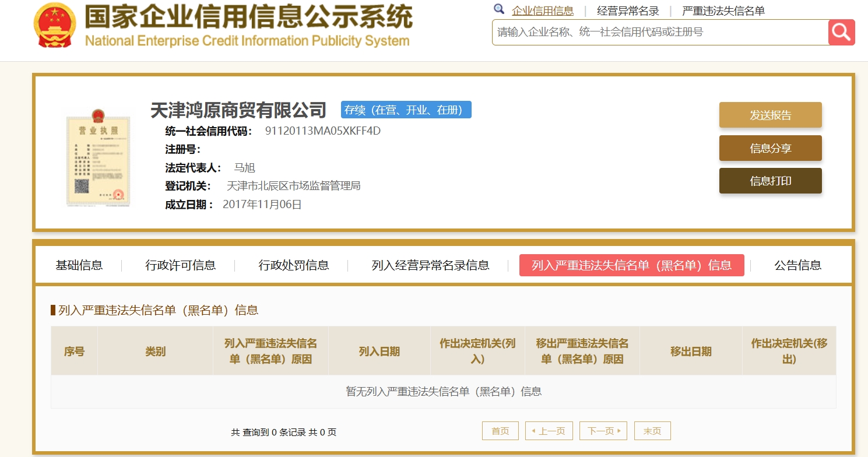Click the 存续（在营、开业、在册）status badge
The height and width of the screenshot is (457, 868).
[x=406, y=110]
